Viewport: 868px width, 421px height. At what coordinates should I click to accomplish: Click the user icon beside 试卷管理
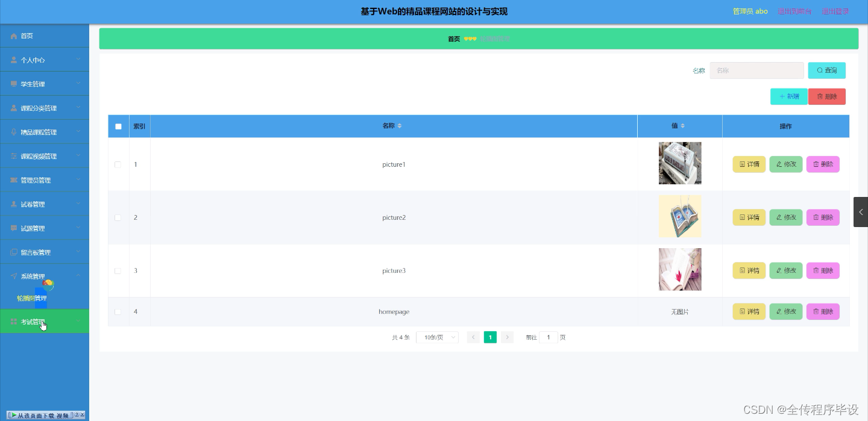[x=14, y=204]
